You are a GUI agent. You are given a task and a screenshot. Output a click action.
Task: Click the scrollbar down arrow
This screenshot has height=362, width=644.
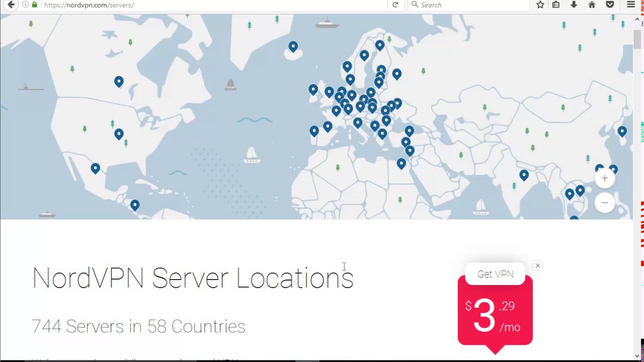click(x=638, y=356)
